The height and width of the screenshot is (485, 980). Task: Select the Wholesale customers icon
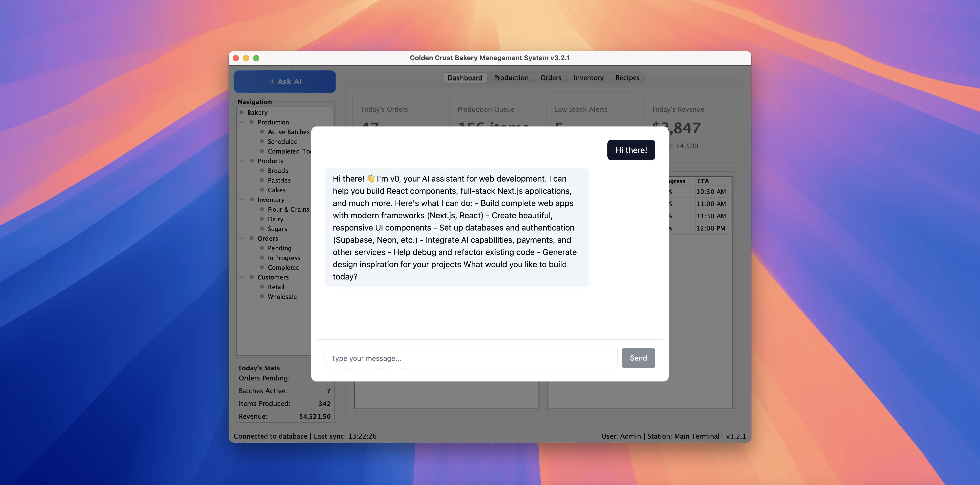click(262, 297)
